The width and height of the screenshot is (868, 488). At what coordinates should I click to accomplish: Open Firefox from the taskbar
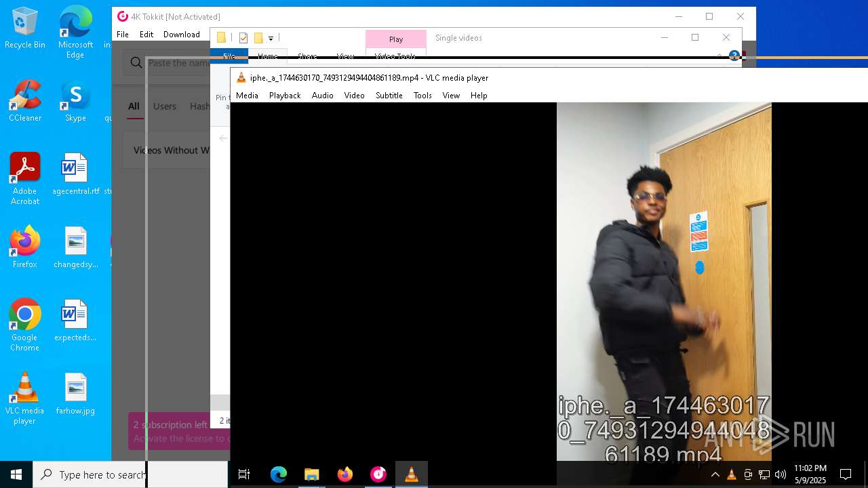[x=345, y=474]
